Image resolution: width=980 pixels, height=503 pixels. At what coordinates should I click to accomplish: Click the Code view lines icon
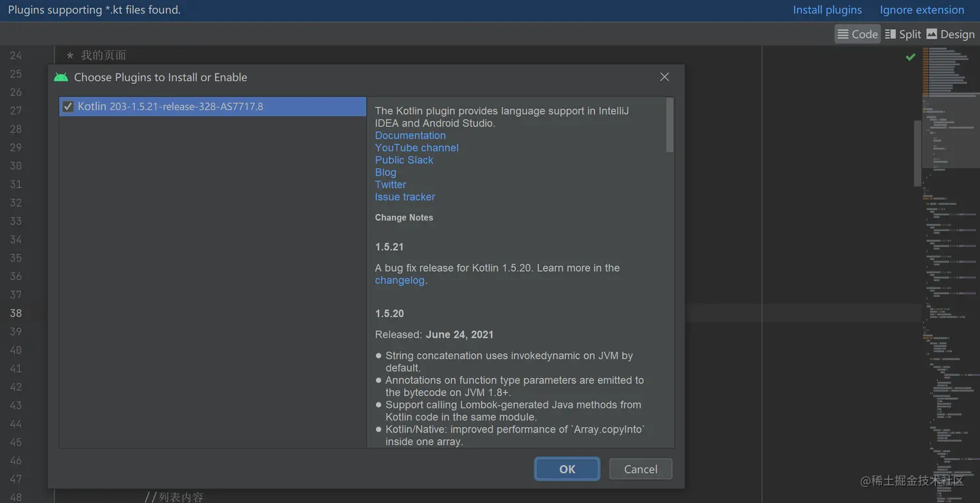[x=843, y=34]
